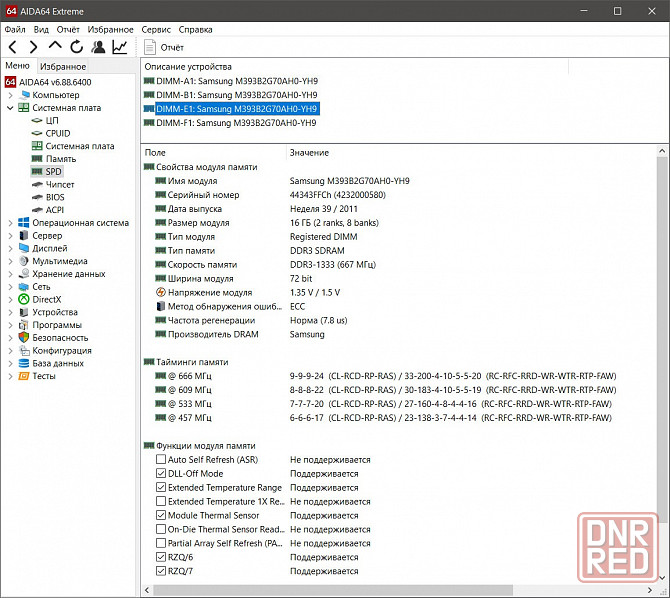Click the Сервер server icon
This screenshot has width=670, height=598.
point(24,236)
